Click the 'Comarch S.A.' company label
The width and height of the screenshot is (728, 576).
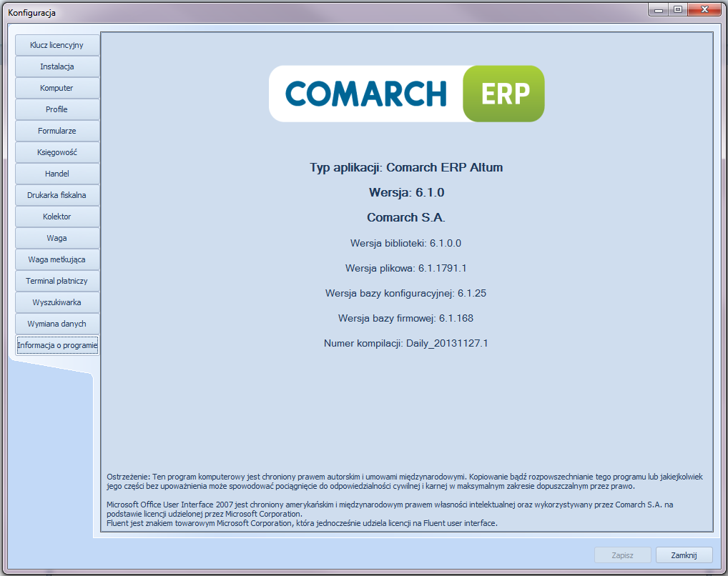[406, 218]
